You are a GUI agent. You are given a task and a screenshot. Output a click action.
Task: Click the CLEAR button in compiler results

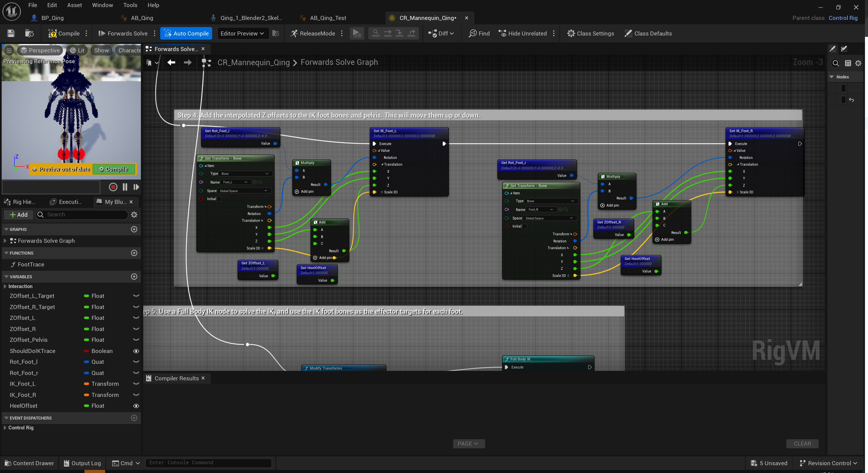click(802, 444)
